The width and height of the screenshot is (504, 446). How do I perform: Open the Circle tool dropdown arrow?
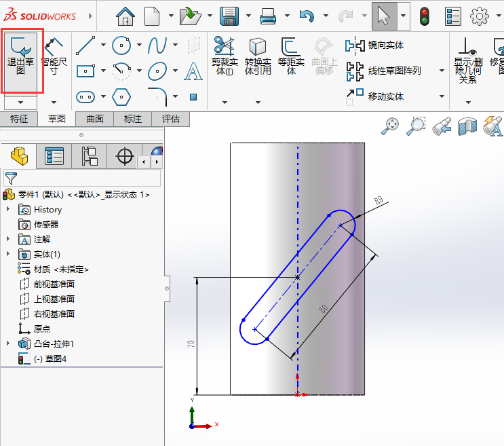139,45
